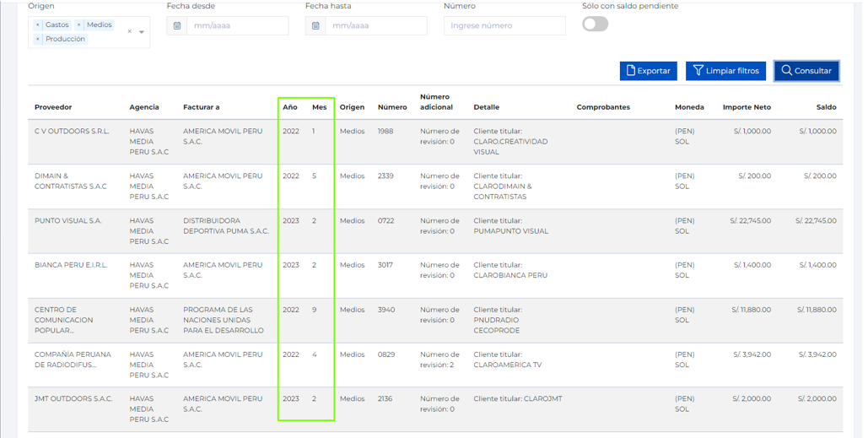Sort table by the Mes column header
The width and height of the screenshot is (868, 438).
point(320,107)
